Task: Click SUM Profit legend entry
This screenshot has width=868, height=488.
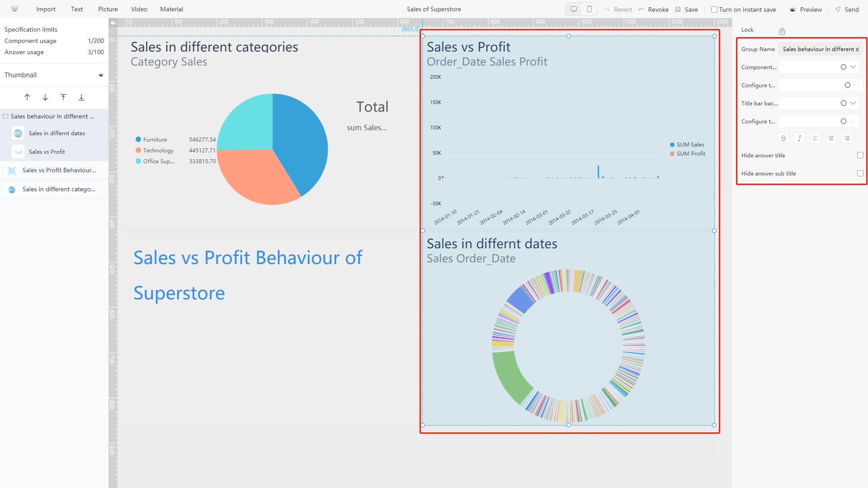Action: (688, 154)
